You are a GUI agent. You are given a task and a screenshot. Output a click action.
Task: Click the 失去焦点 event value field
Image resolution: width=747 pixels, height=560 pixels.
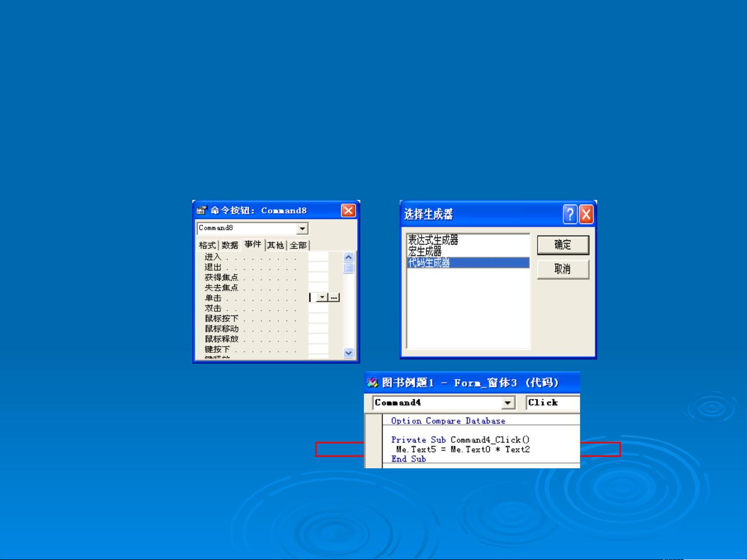[318, 288]
